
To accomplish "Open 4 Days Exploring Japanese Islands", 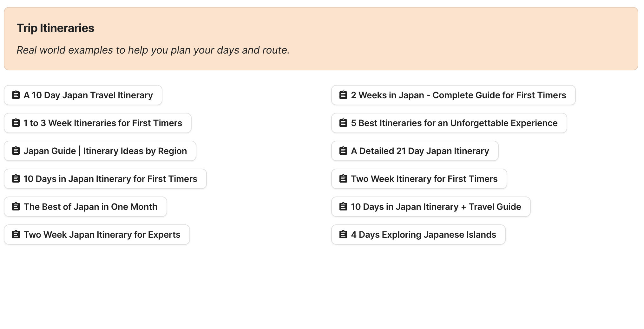I will pos(418,234).
